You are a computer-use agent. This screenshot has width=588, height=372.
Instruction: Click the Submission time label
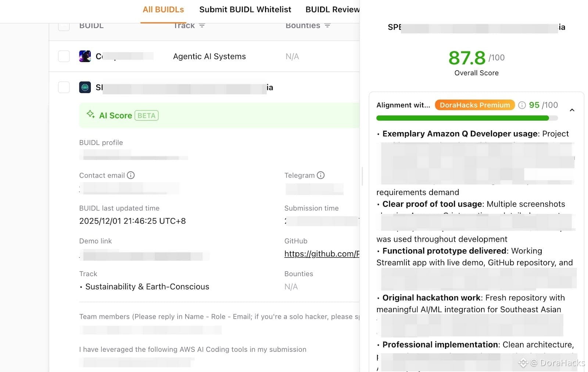pos(312,208)
